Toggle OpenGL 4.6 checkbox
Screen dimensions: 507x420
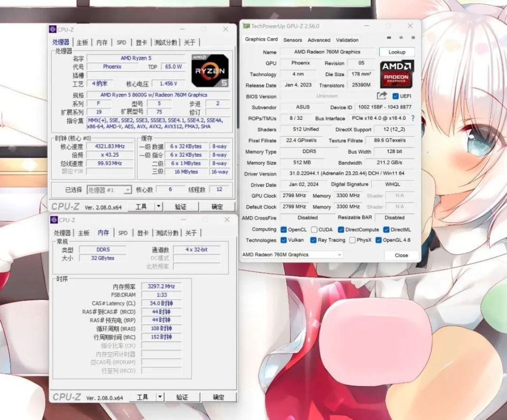tap(378, 240)
